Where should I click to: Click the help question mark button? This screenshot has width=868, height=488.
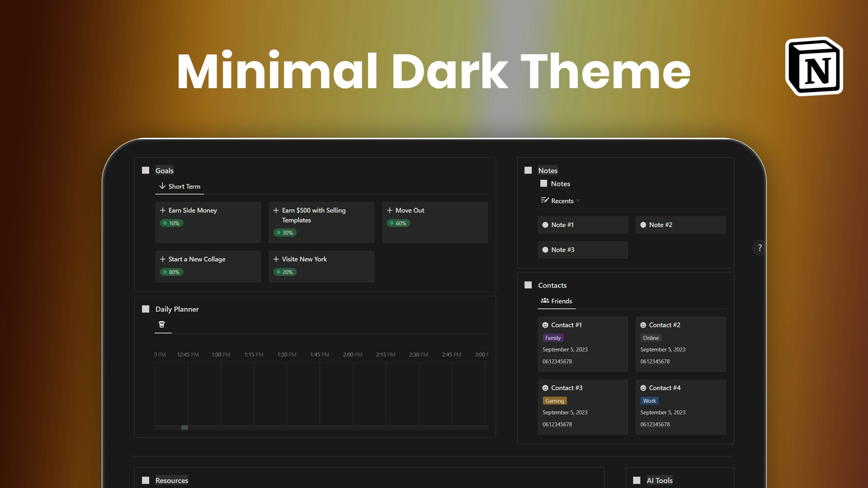tap(759, 248)
